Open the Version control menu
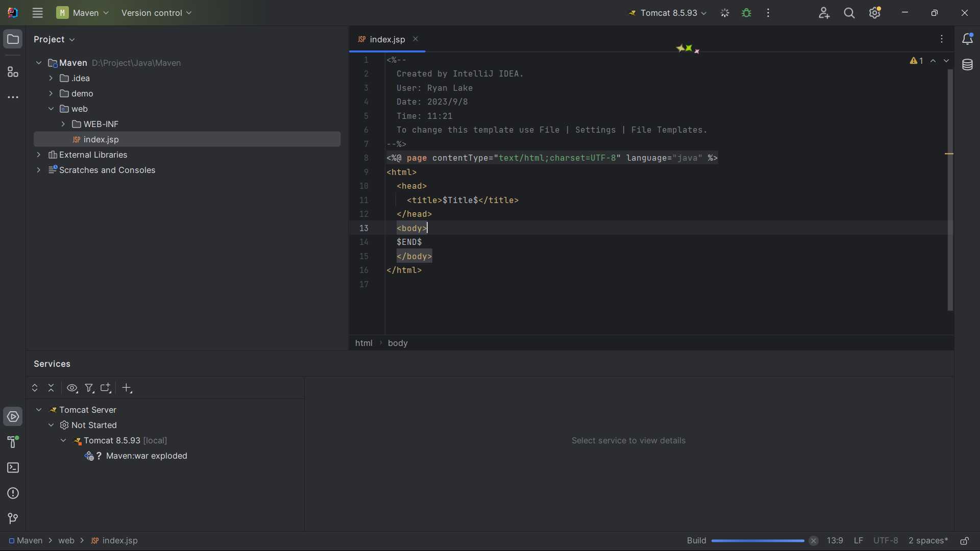The height and width of the screenshot is (551, 980). pyautogui.click(x=156, y=13)
